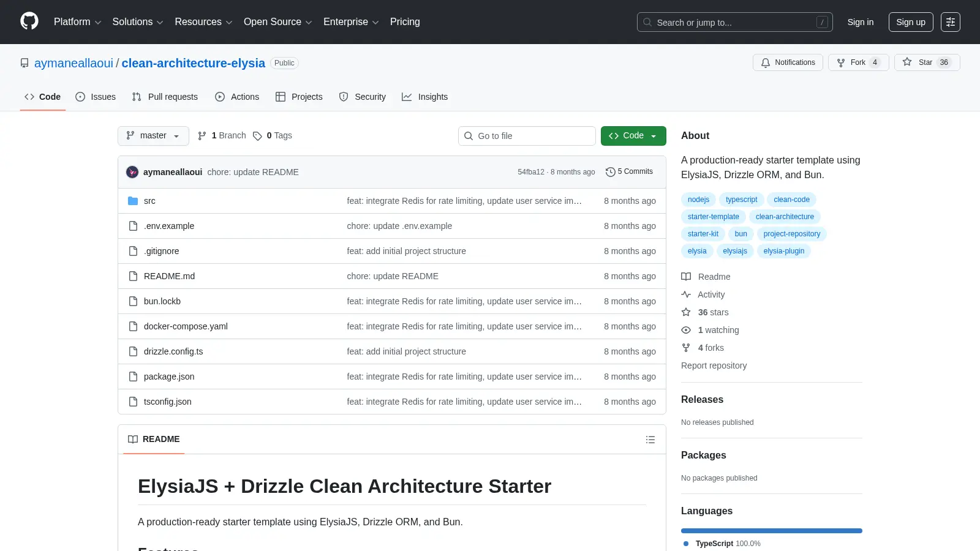Switch to the Projects tab
The height and width of the screenshot is (551, 980).
pyautogui.click(x=299, y=97)
